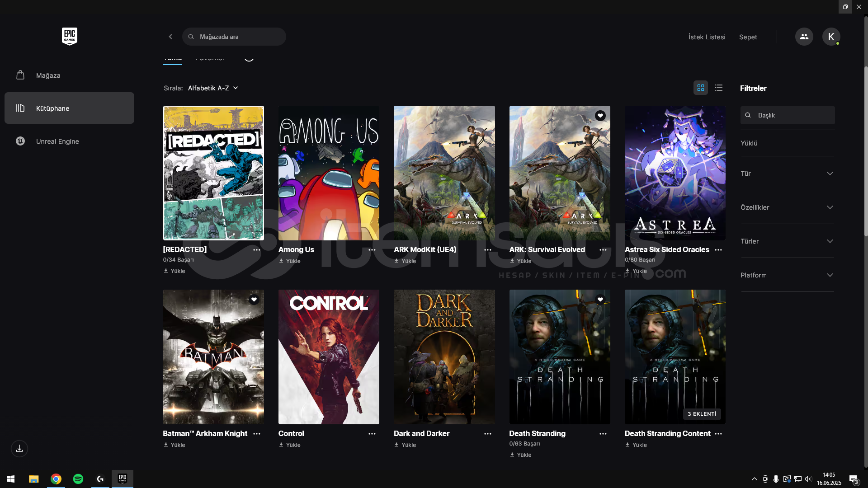
Task: Open more options for Astrea Six Sided Oracles
Action: [718, 250]
